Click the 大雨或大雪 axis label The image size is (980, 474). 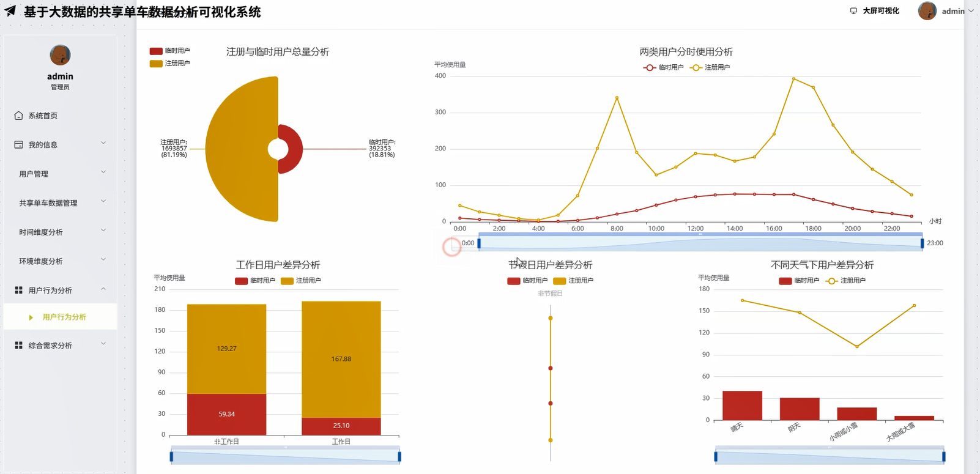point(901,432)
